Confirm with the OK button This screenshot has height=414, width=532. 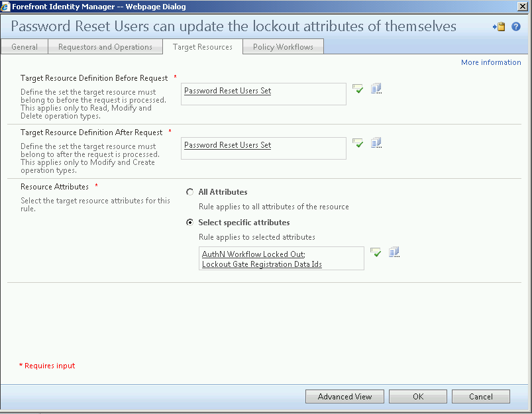pos(418,396)
